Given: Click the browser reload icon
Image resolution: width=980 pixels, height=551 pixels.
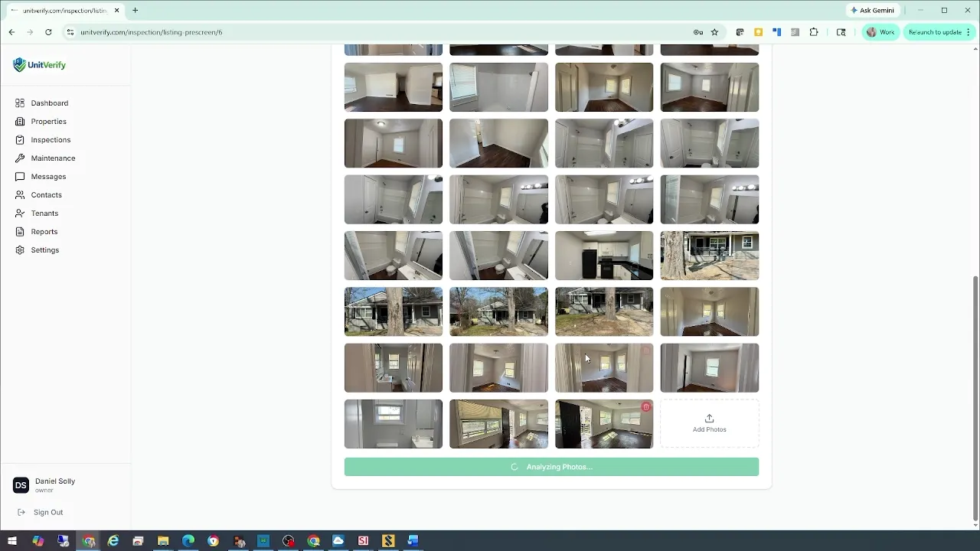Looking at the screenshot, I should pos(48,32).
